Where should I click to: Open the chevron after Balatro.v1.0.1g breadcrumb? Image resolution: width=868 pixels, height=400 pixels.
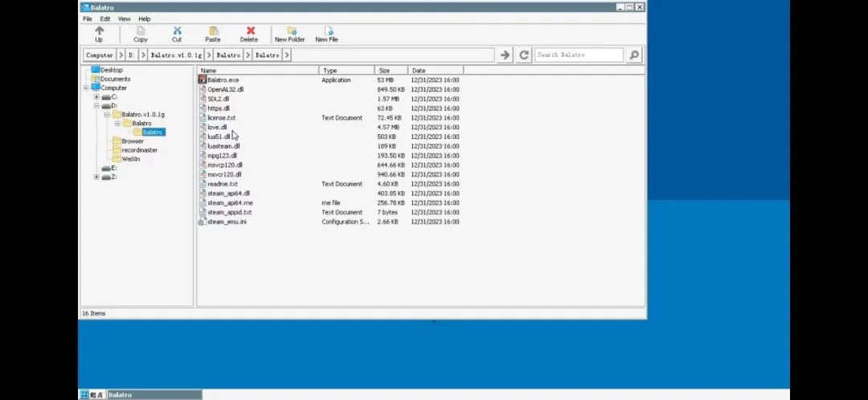(x=209, y=55)
